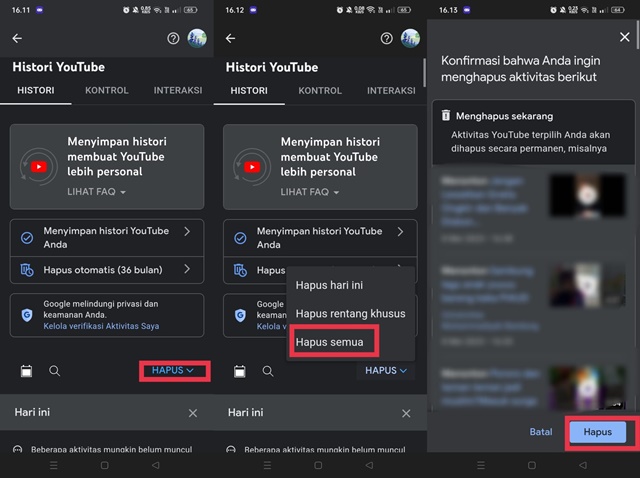Tap Histori YouTube title in left screen
The image size is (640, 478).
coord(58,67)
